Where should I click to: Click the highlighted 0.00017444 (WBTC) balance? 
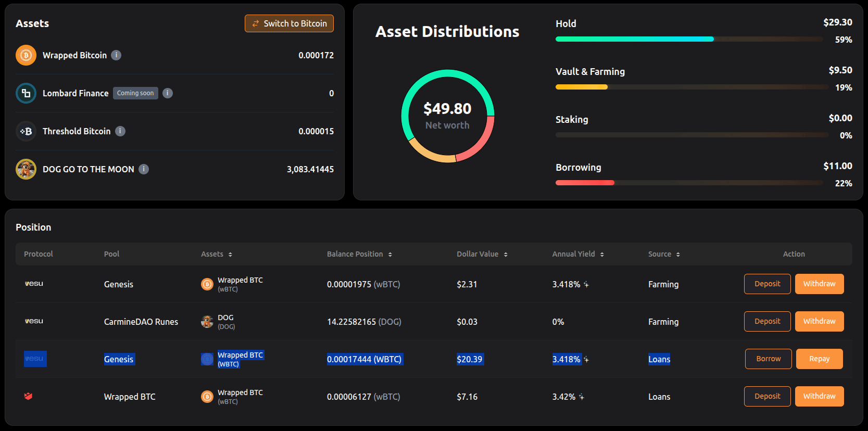(x=364, y=359)
